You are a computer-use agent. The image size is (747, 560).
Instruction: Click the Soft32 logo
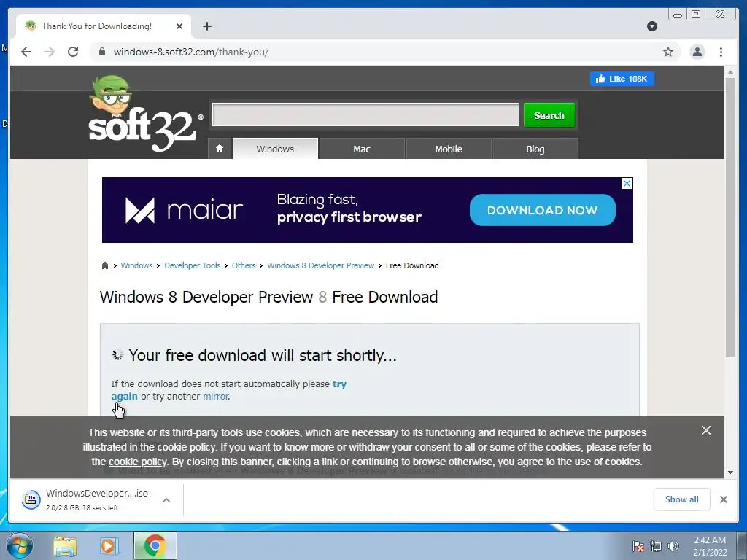click(x=145, y=114)
